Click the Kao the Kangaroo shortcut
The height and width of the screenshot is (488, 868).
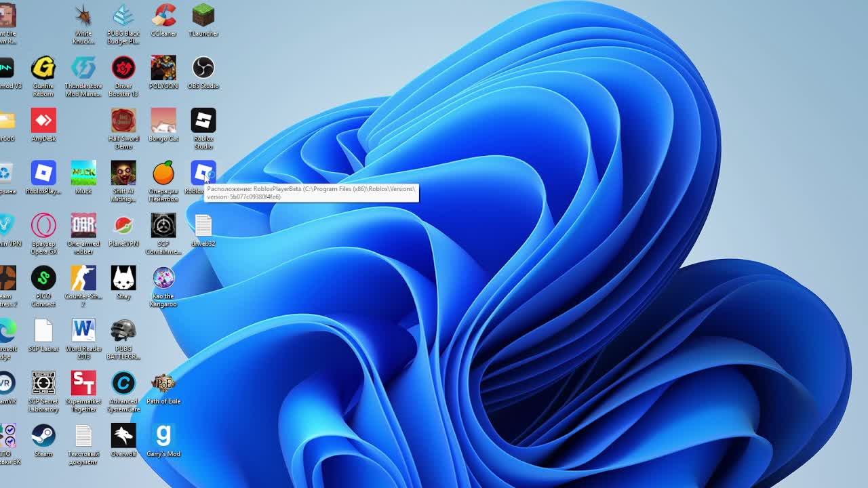[x=163, y=287]
